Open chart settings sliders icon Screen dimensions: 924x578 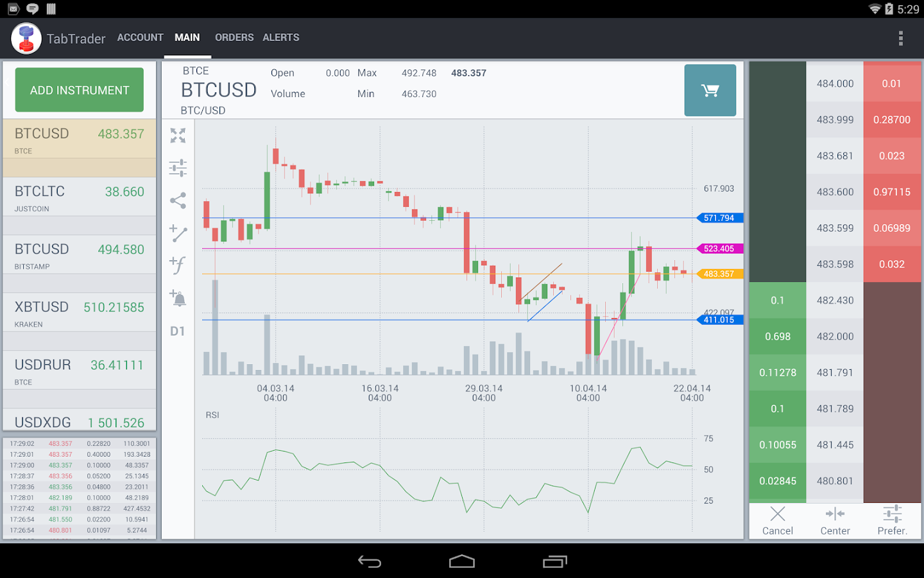[x=178, y=168]
